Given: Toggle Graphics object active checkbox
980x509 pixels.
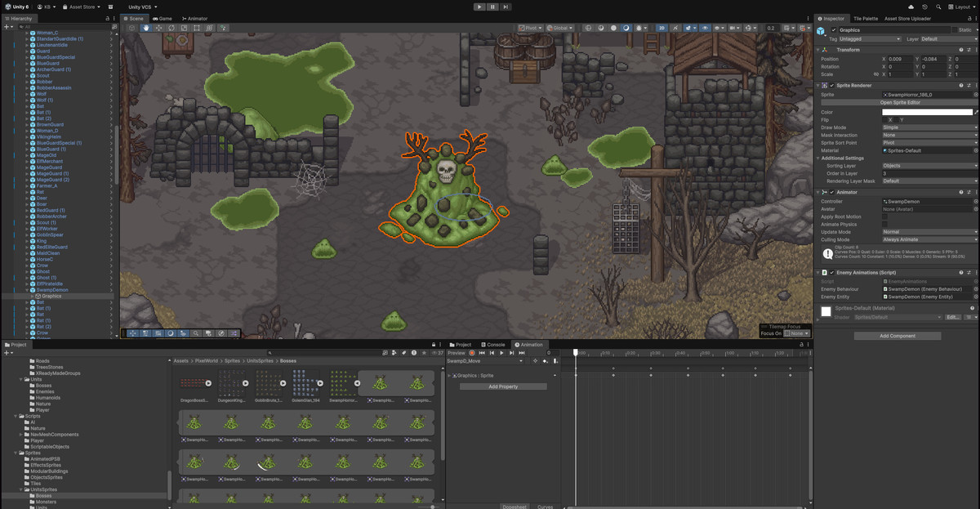Looking at the screenshot, I should (833, 29).
